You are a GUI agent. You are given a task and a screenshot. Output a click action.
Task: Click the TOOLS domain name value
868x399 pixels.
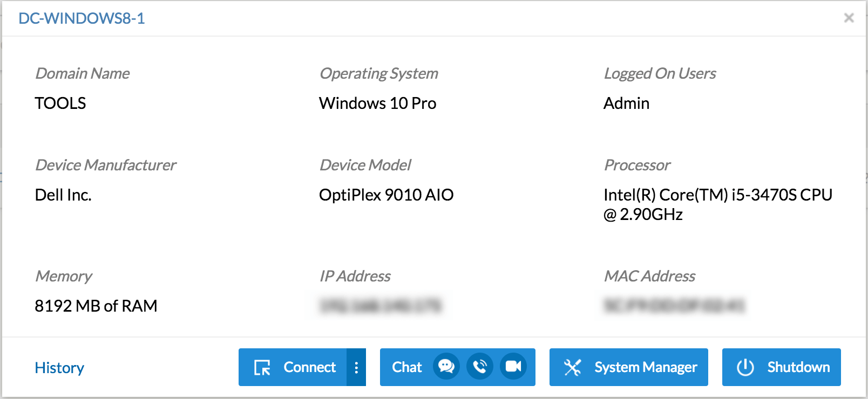pos(60,103)
